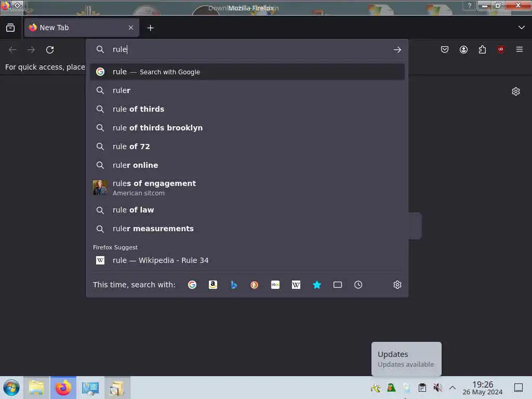
Task: Close the New Tab tab
Action: [131, 28]
